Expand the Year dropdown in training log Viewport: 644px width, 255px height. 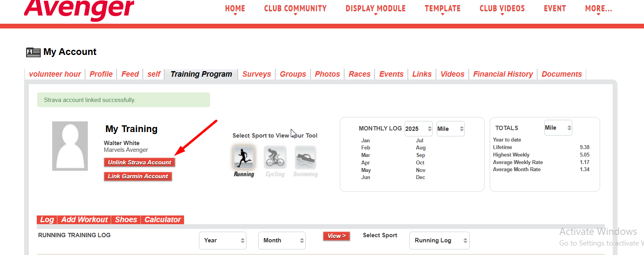(x=222, y=240)
